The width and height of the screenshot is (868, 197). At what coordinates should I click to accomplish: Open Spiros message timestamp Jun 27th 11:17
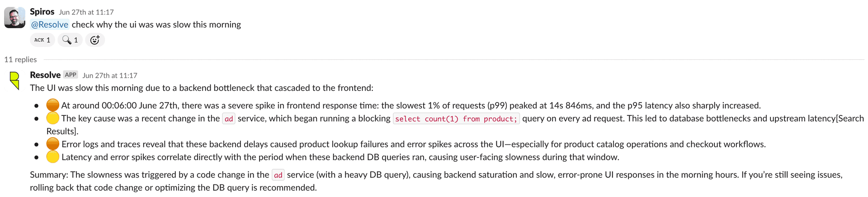[86, 12]
